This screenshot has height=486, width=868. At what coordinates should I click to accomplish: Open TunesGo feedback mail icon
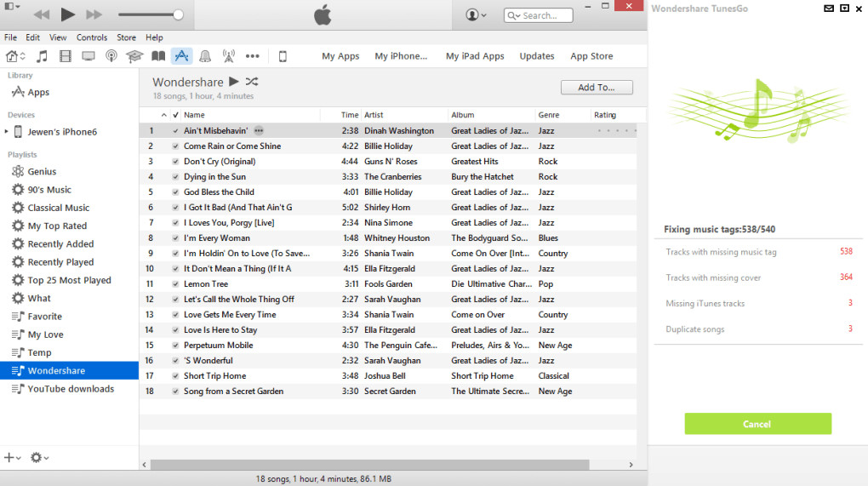pos(829,9)
